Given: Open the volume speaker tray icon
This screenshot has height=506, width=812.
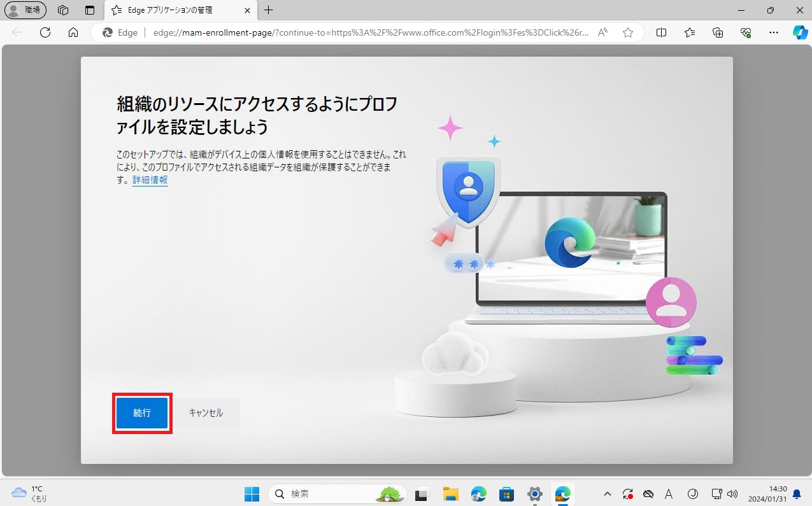Looking at the screenshot, I should click(732, 494).
